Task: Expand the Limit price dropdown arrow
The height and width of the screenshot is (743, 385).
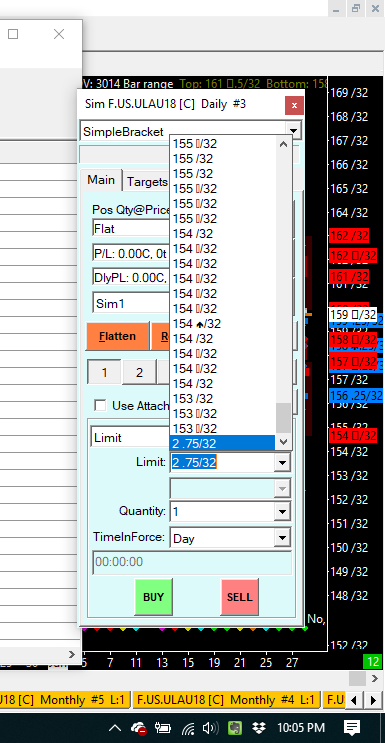Action: [282, 462]
